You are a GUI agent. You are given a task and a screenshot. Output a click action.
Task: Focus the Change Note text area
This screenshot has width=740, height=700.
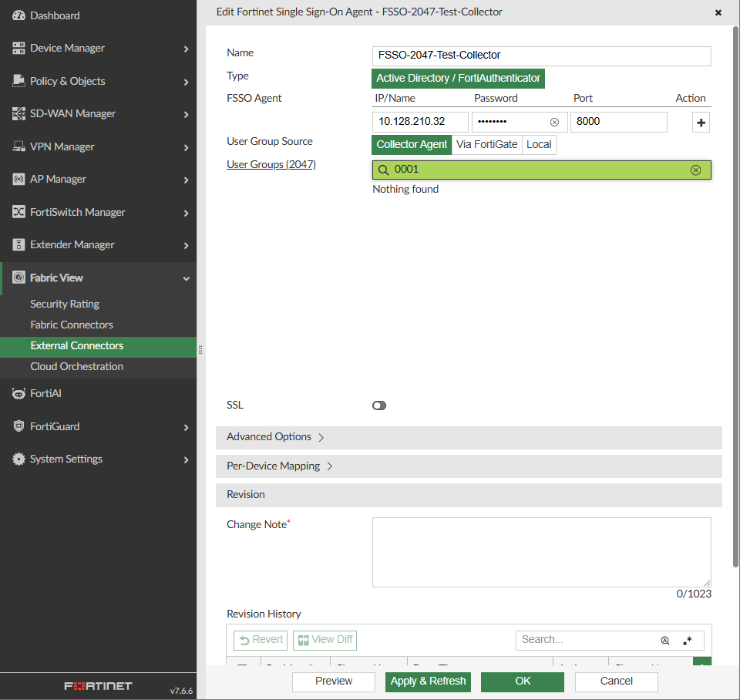541,552
